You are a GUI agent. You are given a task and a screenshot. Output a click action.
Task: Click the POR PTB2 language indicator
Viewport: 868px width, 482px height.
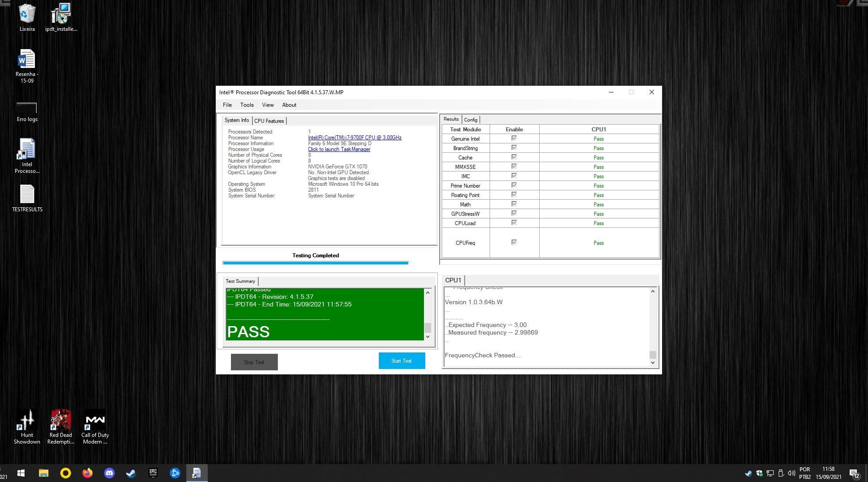tap(805, 473)
